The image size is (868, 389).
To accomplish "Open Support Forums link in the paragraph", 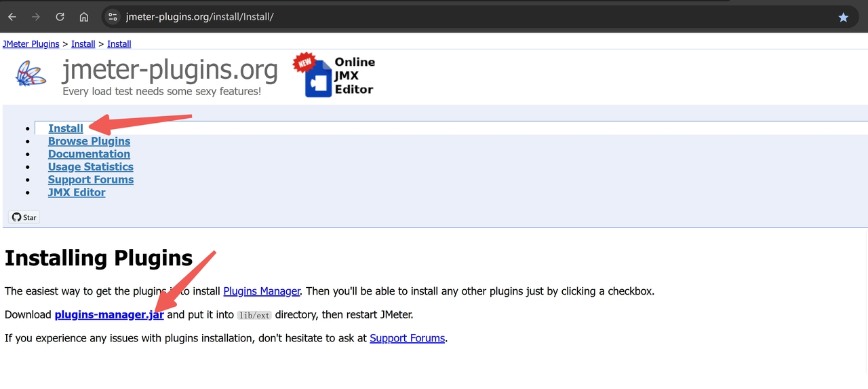I will [x=408, y=338].
